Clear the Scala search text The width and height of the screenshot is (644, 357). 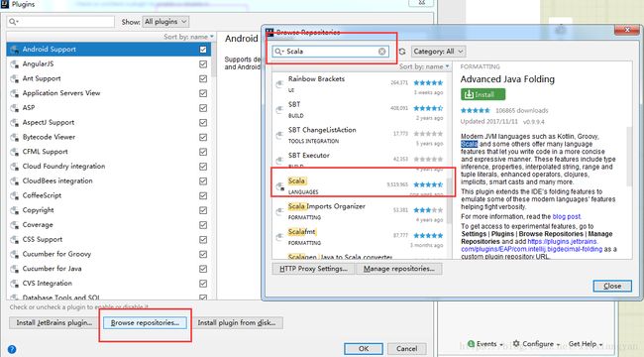(x=382, y=52)
